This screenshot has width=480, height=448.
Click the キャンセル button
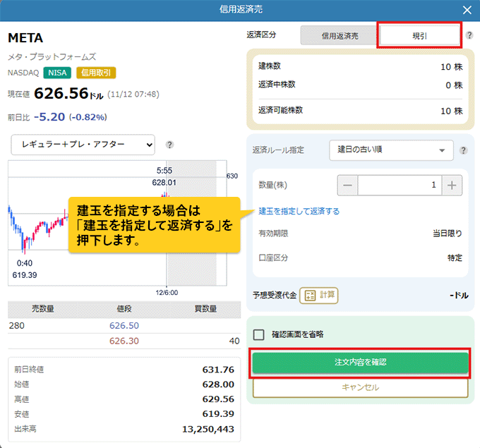360,387
